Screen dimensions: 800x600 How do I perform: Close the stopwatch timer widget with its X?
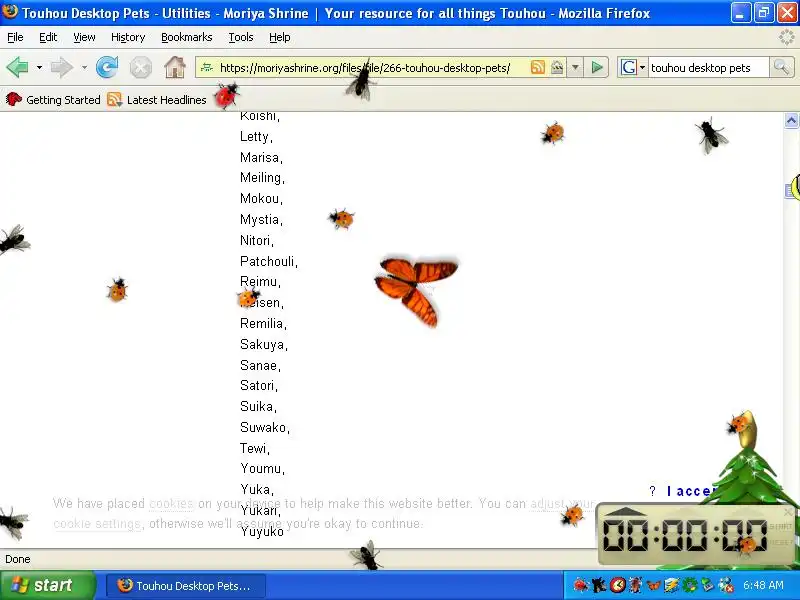tap(788, 511)
